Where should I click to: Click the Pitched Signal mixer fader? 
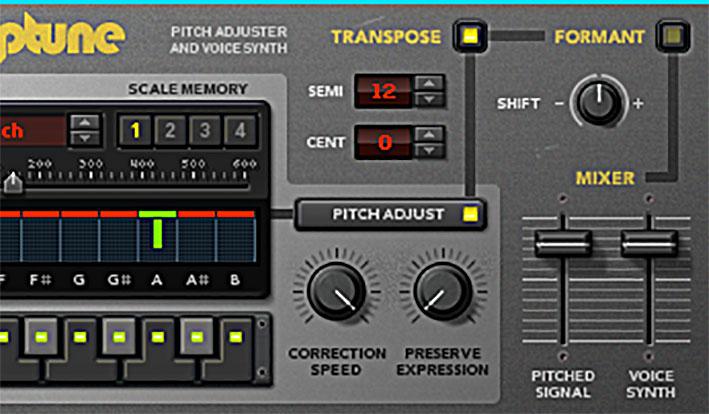(x=563, y=244)
